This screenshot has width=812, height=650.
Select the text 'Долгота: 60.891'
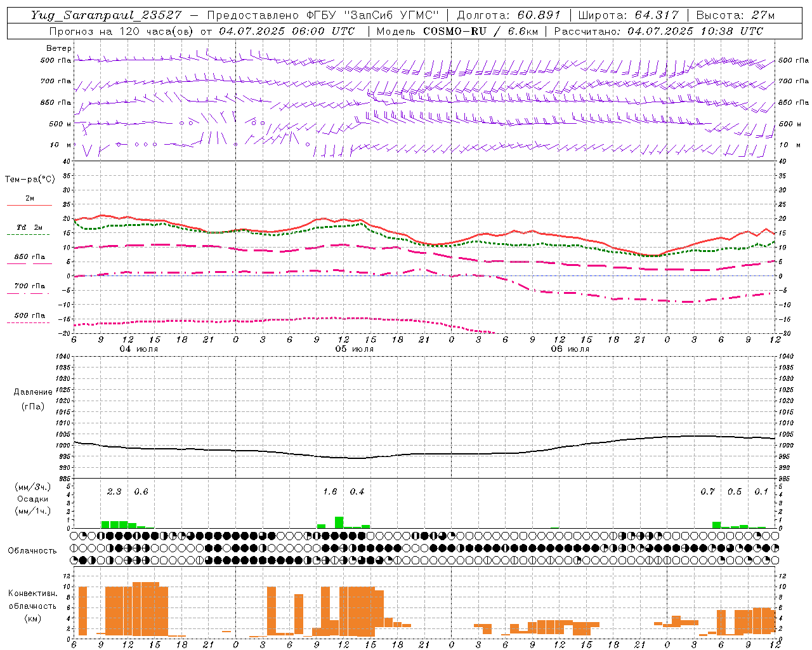(x=509, y=15)
